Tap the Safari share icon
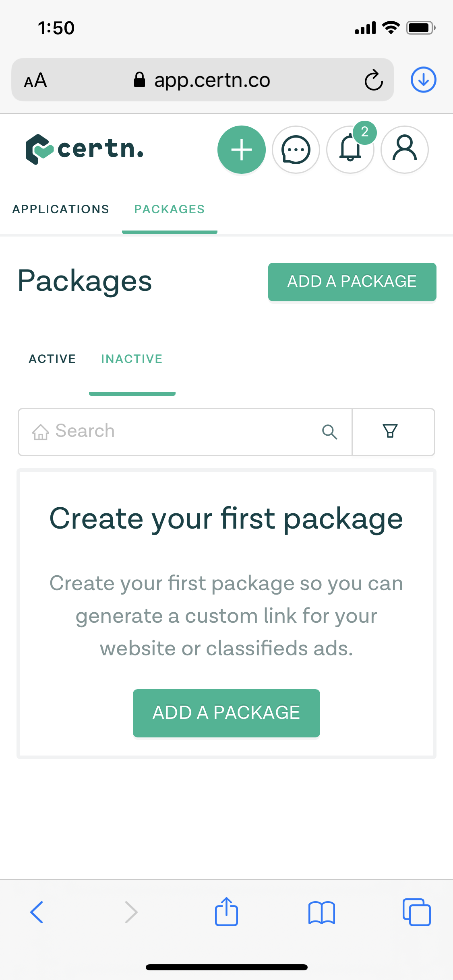The width and height of the screenshot is (453, 980). [x=226, y=912]
